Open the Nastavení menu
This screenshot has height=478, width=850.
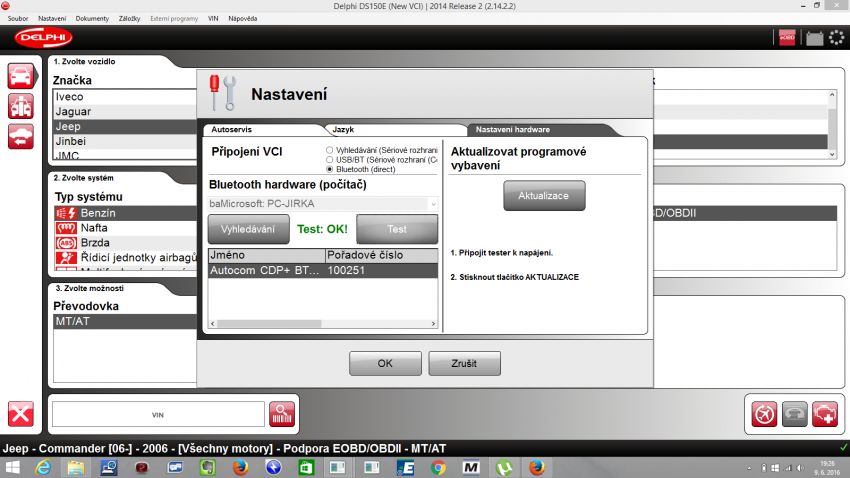[x=52, y=18]
